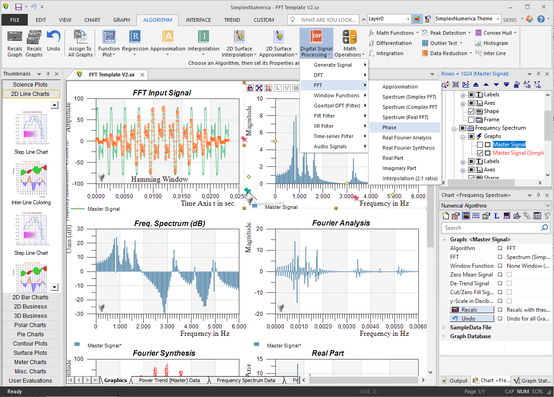Expand the Numerical Algorithms dropdown
This screenshot has height=397, width=554.
pyautogui.click(x=548, y=206)
